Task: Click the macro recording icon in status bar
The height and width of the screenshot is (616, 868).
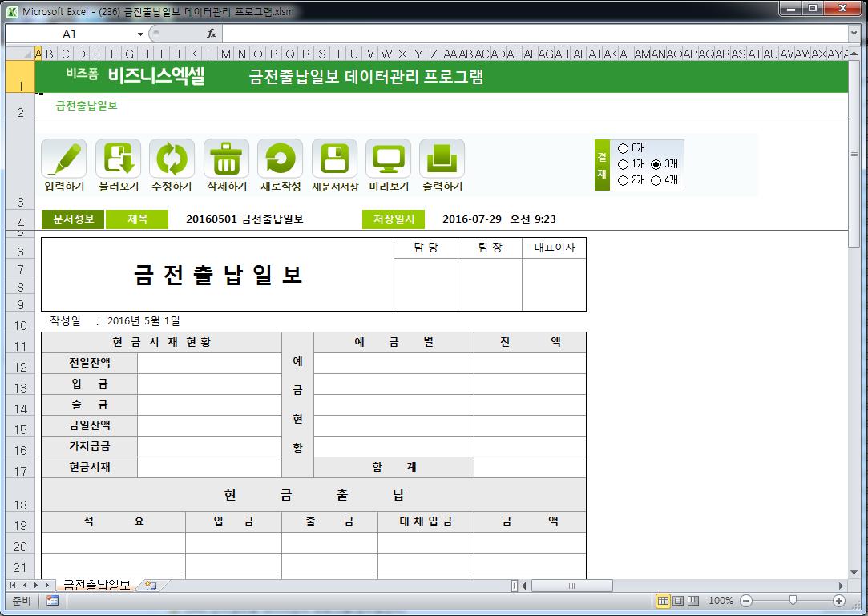Action: pyautogui.click(x=53, y=601)
